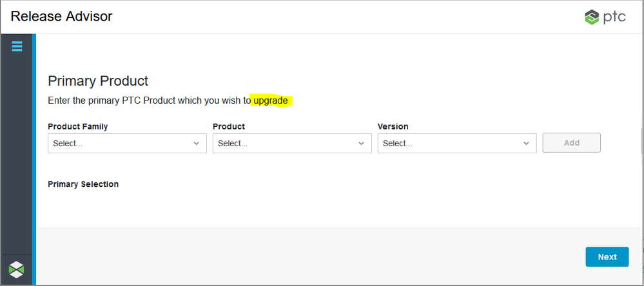The width and height of the screenshot is (644, 286).
Task: Click the Primary Selection label
Action: point(83,184)
